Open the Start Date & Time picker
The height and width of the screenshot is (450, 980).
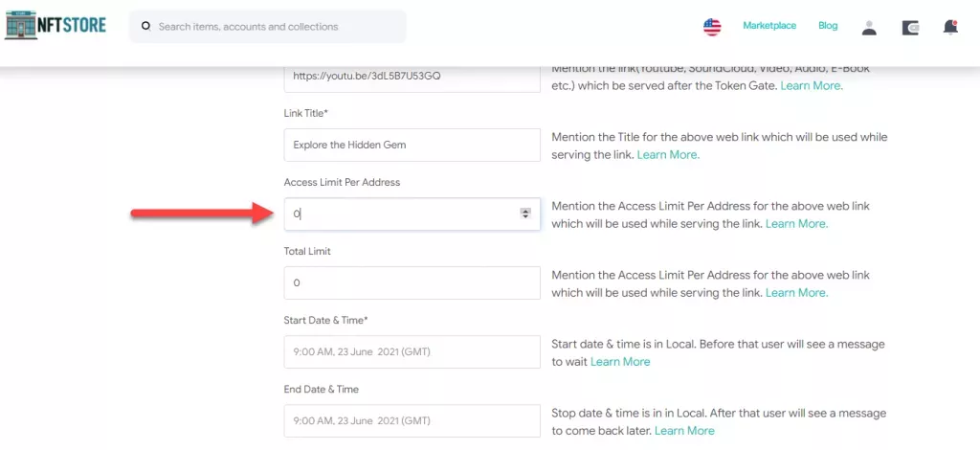(412, 352)
